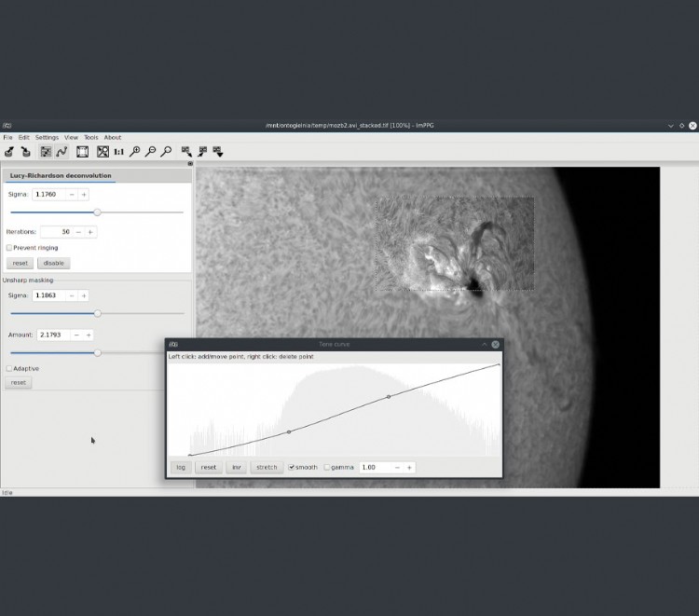Open the main window title bar dropdown arrow
Image resolution: width=699 pixels, height=616 pixels.
(670, 126)
